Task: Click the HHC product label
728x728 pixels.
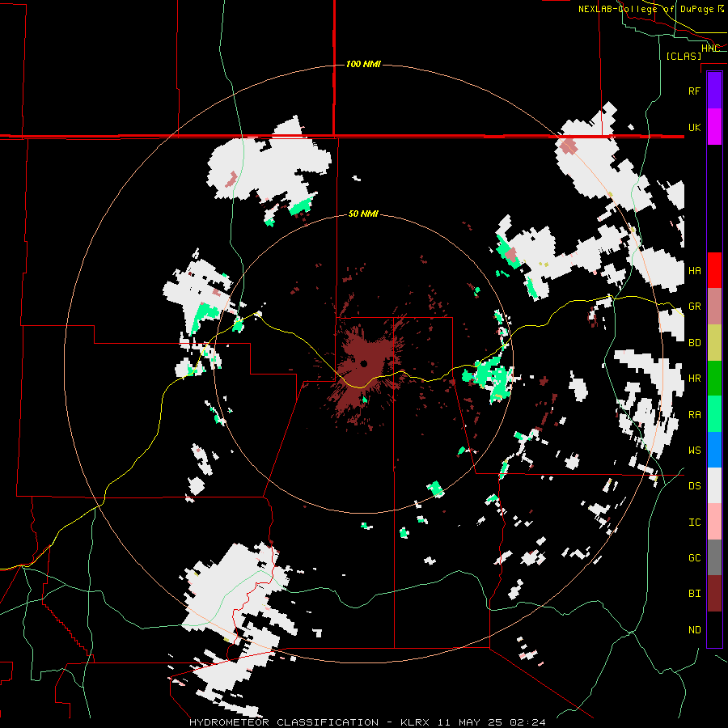Action: (710, 49)
